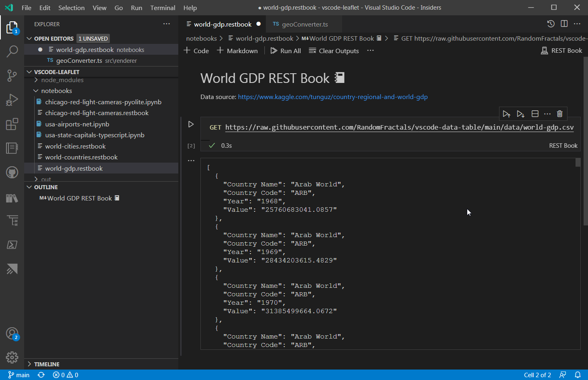This screenshot has width=588, height=380.
Task: Add a new Code cell
Action: tap(196, 51)
